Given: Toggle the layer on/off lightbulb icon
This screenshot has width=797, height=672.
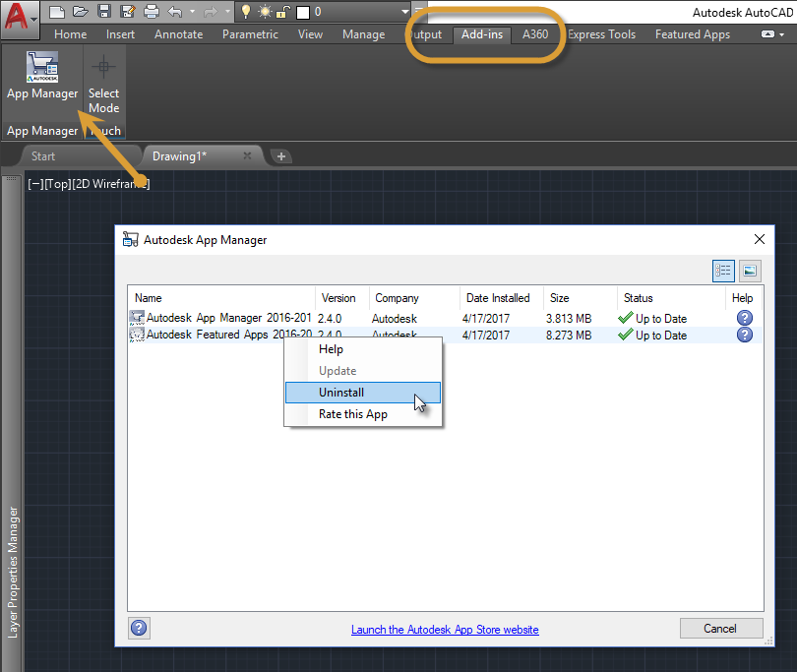Looking at the screenshot, I should 246,12.
